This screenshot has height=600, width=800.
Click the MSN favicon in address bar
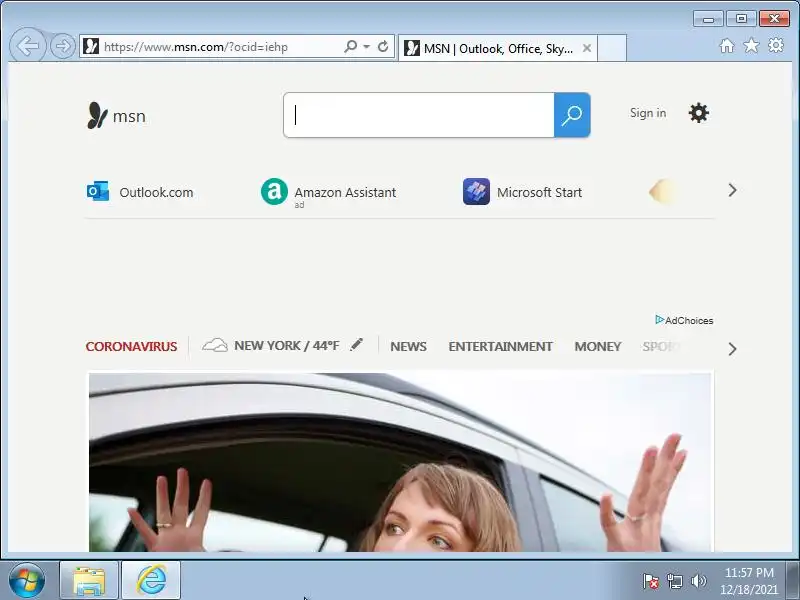pos(91,46)
